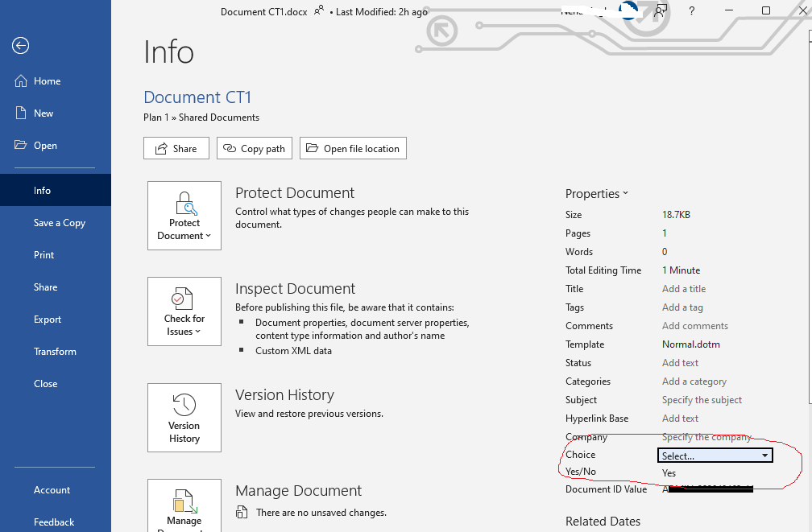Click the 18.7KB size value
The height and width of the screenshot is (532, 812).
[x=676, y=215]
